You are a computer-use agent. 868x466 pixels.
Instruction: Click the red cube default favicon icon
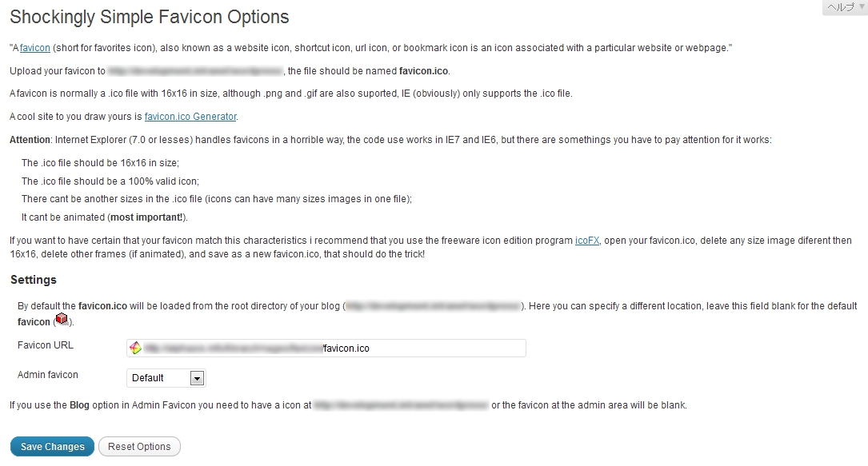tap(62, 320)
